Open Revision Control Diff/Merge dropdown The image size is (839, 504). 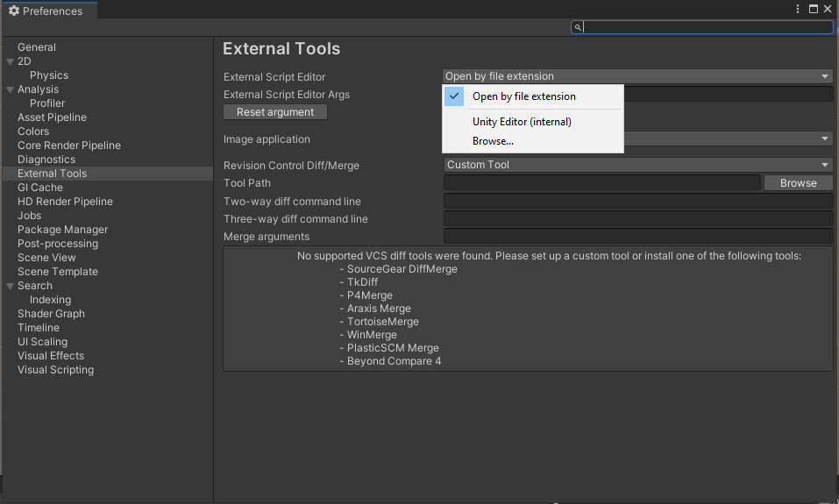[x=637, y=165]
